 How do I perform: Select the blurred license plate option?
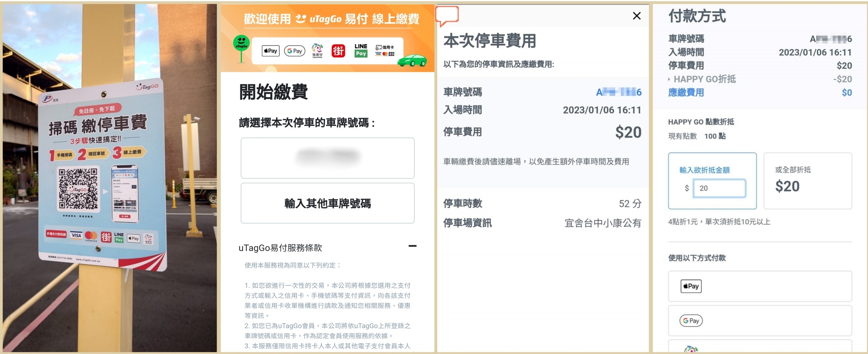pos(327,158)
